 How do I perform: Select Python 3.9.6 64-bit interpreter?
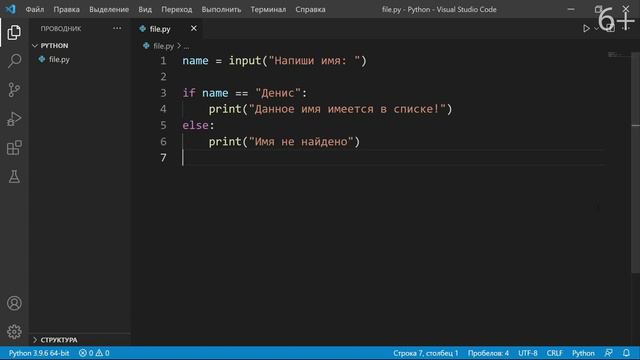pyautogui.click(x=39, y=353)
